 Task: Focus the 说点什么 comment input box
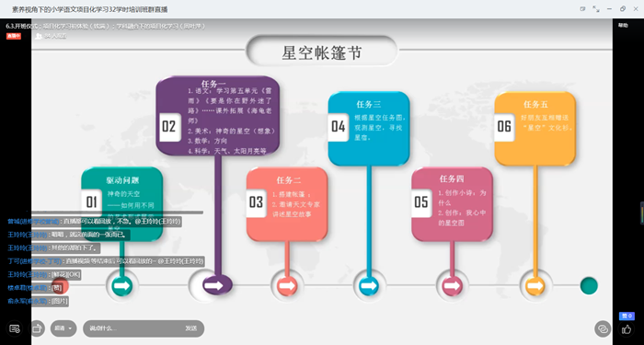pyautogui.click(x=132, y=328)
